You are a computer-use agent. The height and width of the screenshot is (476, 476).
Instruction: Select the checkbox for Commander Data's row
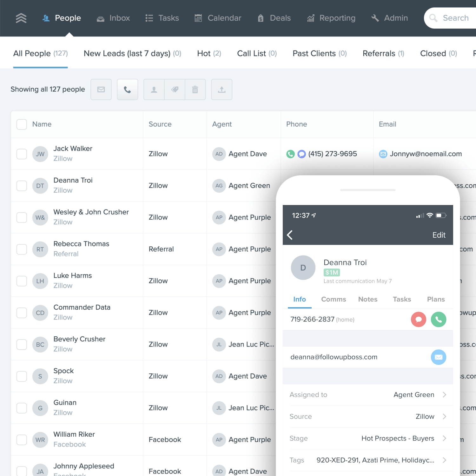[22, 313]
